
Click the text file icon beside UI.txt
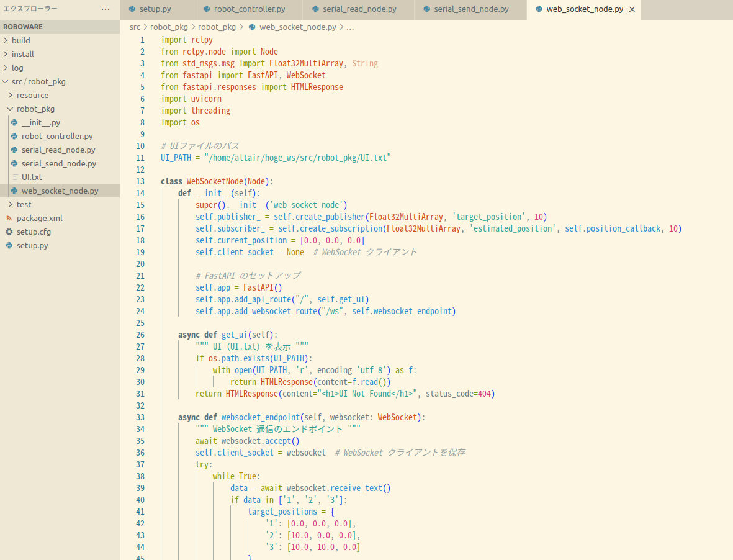(14, 177)
